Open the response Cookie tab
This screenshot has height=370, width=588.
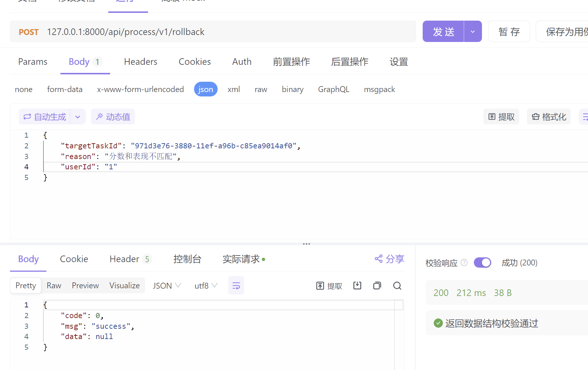click(74, 259)
